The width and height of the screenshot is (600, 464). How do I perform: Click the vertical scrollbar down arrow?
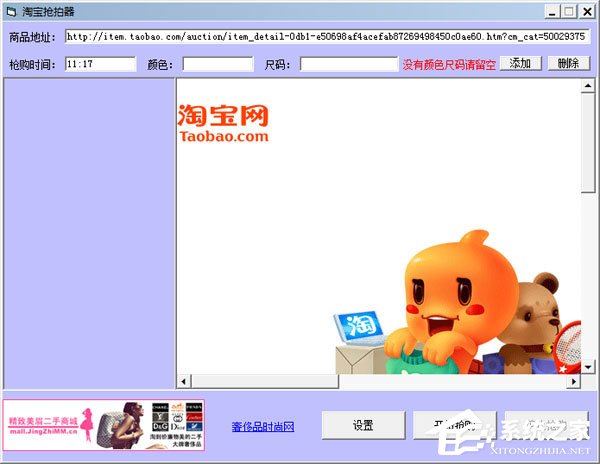[x=587, y=367]
